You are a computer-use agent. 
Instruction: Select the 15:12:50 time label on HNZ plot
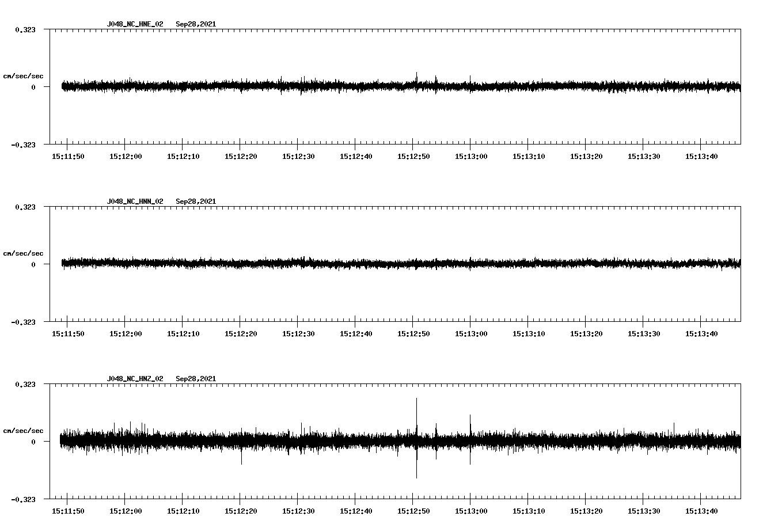click(413, 511)
